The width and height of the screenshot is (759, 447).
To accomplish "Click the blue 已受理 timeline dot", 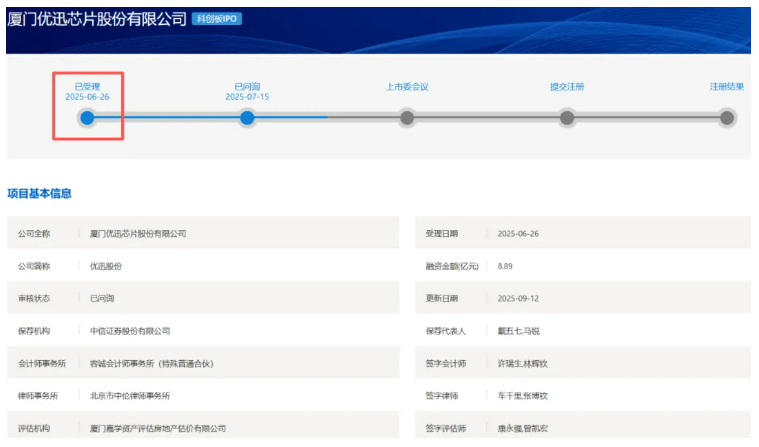I will coord(87,118).
